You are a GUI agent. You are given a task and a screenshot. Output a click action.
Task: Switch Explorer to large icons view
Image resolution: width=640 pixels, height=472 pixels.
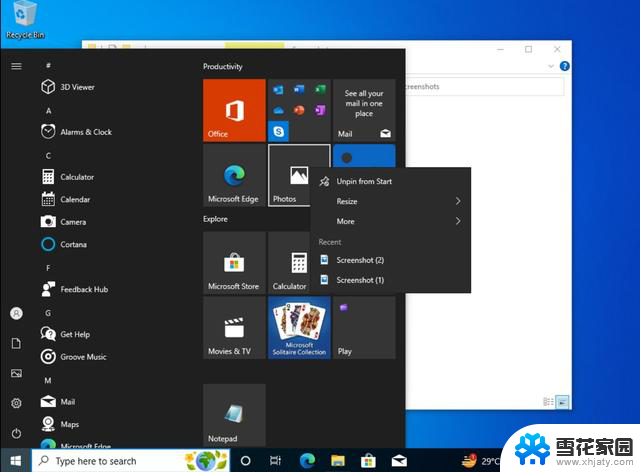[x=562, y=402]
